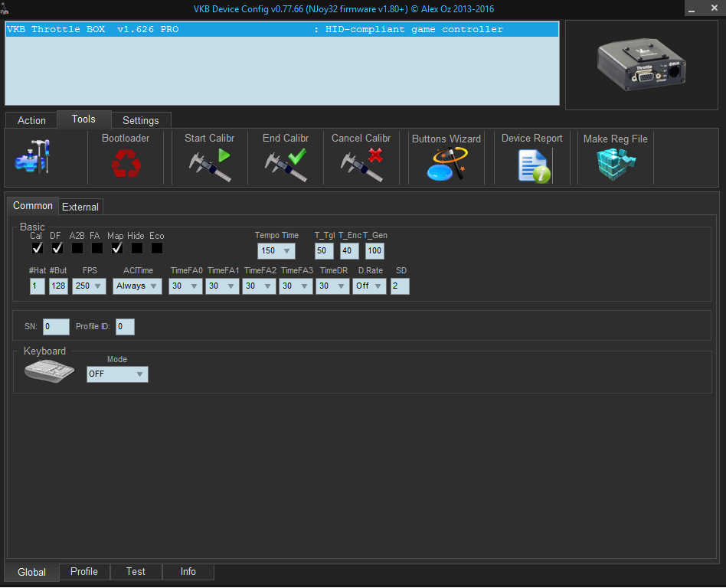Select the Global bottom tab

click(x=32, y=572)
